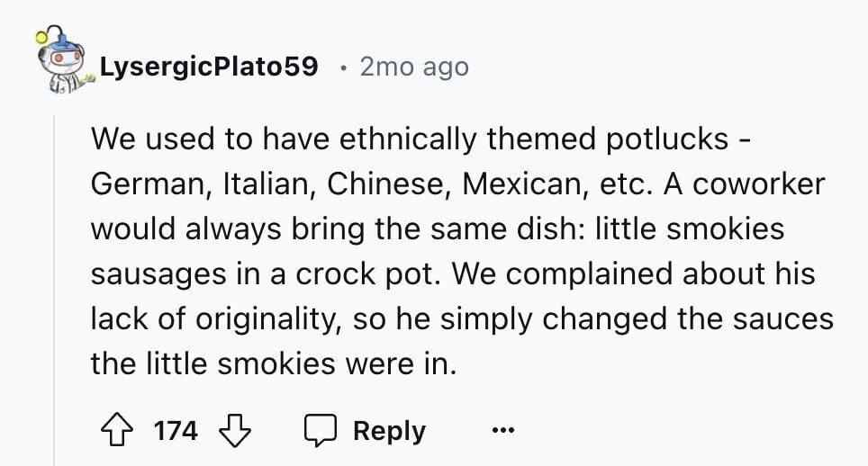Click the word "coworker" in the comment
868x466 pixels.
tap(759, 184)
